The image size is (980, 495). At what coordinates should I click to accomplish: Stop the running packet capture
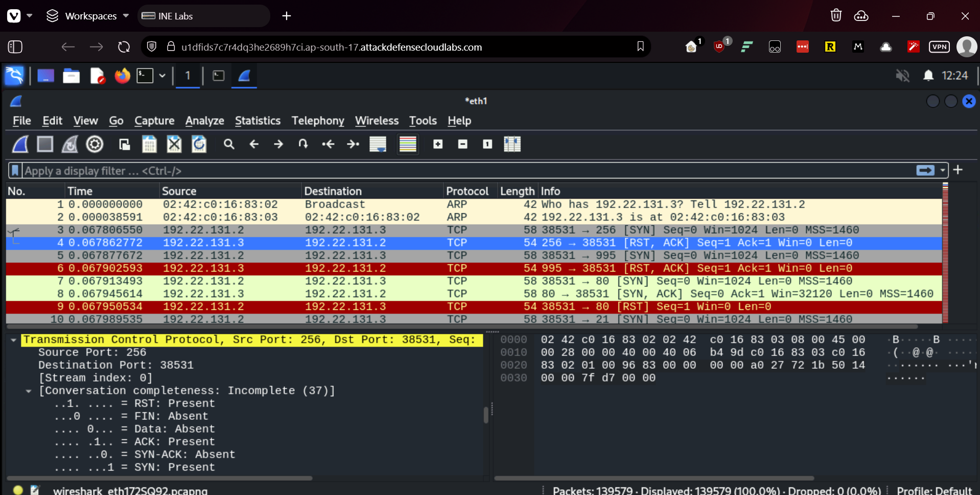45,144
